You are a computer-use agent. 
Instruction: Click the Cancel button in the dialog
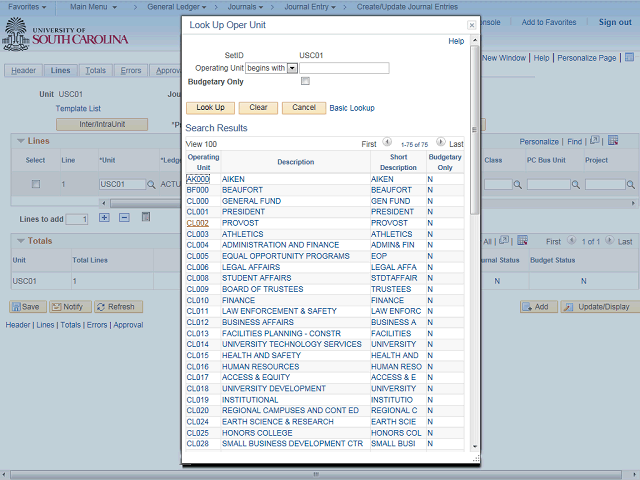304,108
